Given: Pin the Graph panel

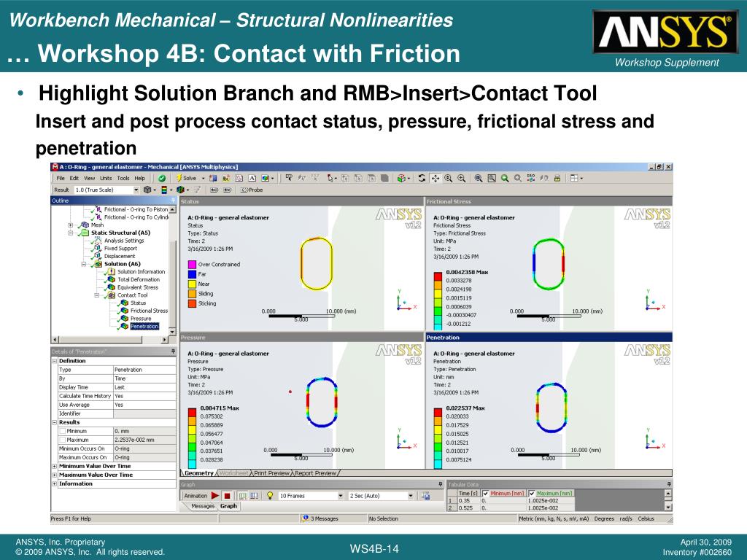Looking at the screenshot, I should (440, 484).
